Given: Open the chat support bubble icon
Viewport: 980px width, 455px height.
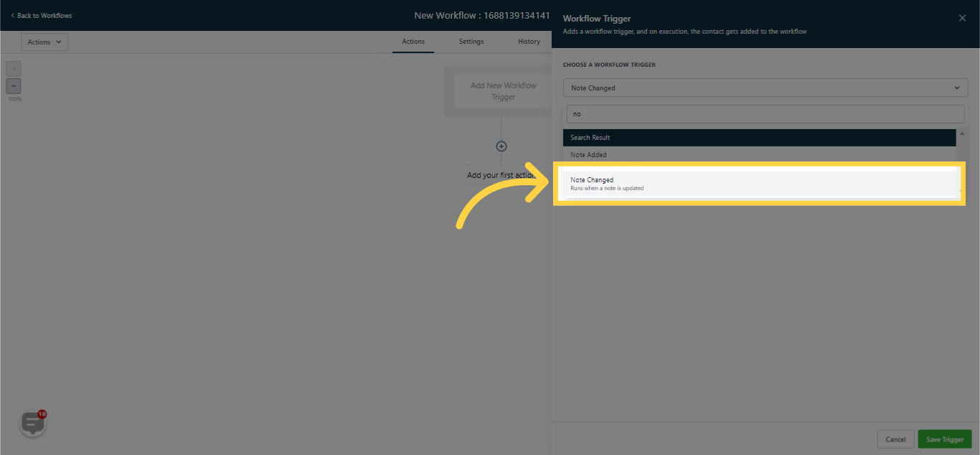Looking at the screenshot, I should coord(32,423).
